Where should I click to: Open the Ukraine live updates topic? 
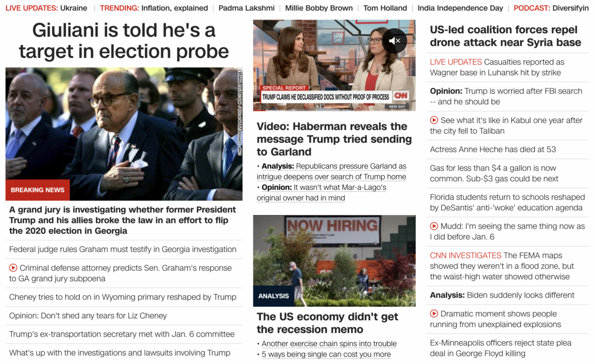coord(74,8)
